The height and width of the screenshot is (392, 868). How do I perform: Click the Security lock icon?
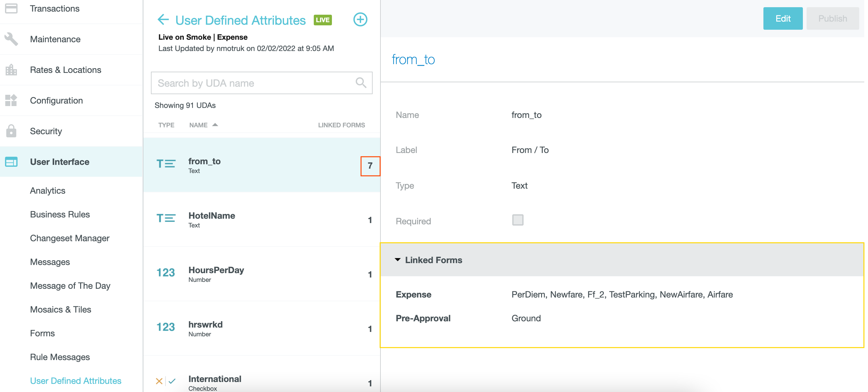tap(12, 131)
